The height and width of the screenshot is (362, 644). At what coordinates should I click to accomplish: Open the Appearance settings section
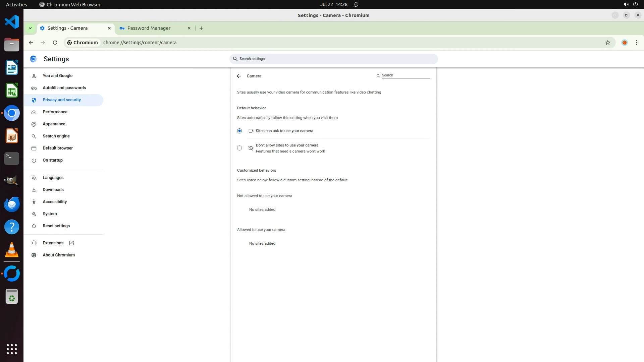[54, 124]
